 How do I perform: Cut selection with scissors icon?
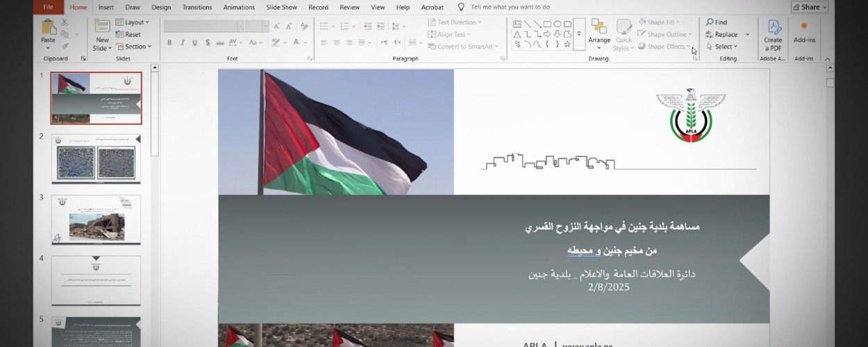click(x=65, y=22)
